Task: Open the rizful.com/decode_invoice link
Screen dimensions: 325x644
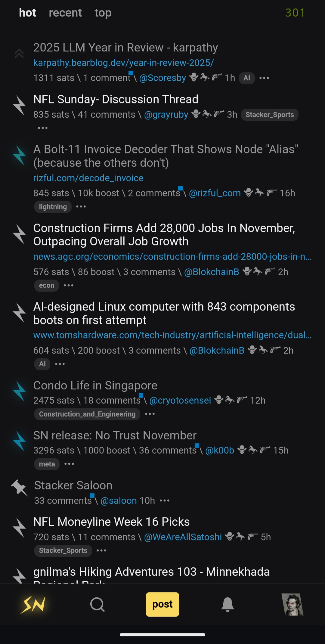Action: 88,178
